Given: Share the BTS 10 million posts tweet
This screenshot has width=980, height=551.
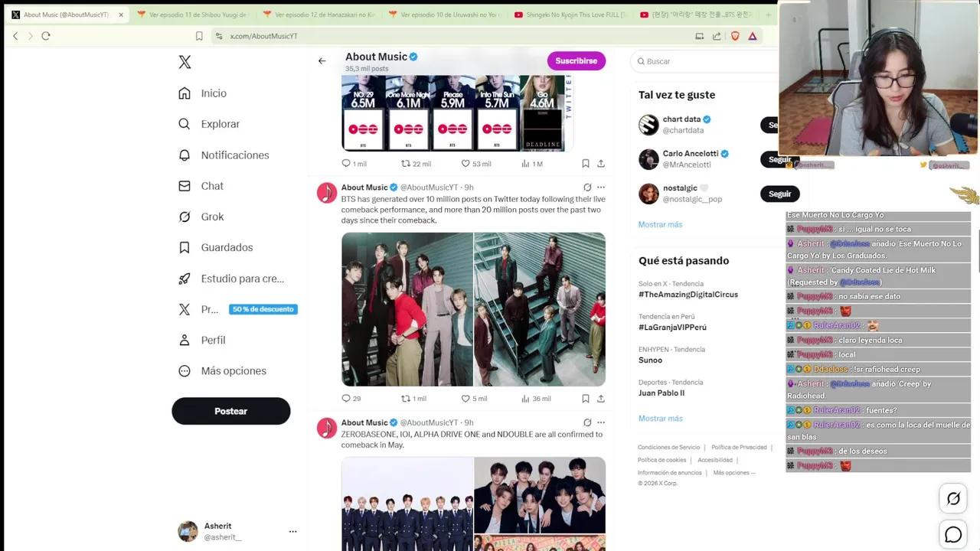Looking at the screenshot, I should click(x=601, y=398).
